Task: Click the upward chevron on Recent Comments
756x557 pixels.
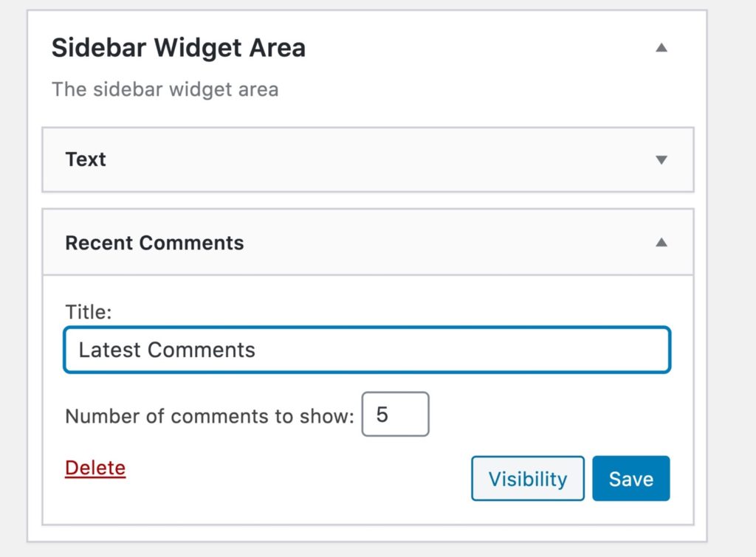Action: [x=662, y=242]
